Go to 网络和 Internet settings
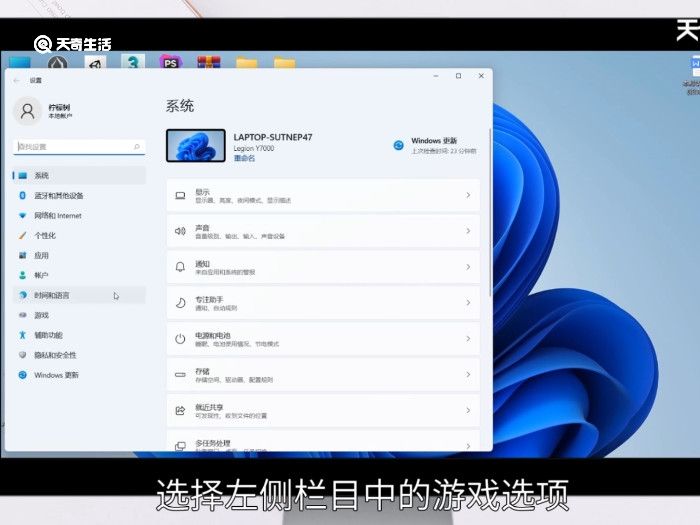The image size is (700, 525). click(x=79, y=216)
